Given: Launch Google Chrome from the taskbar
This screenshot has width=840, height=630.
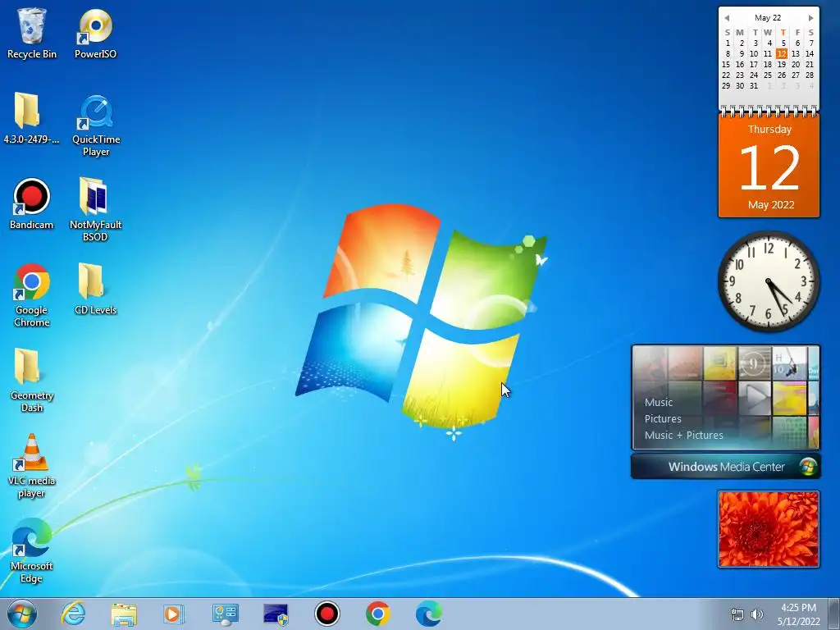Looking at the screenshot, I should tap(377, 614).
